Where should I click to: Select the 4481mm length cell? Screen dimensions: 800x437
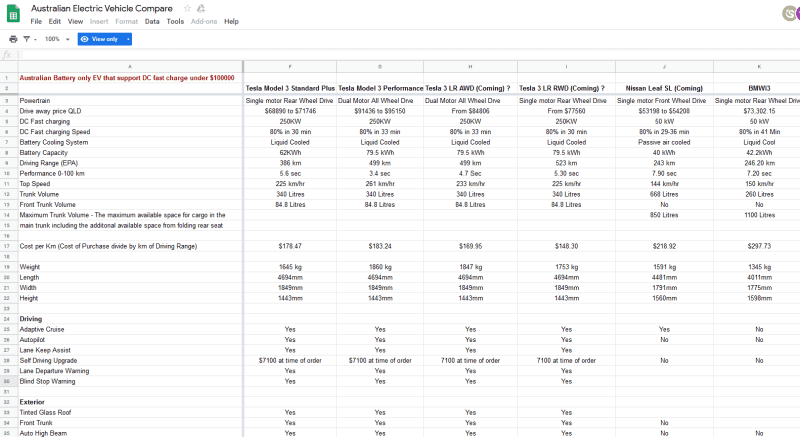[664, 277]
